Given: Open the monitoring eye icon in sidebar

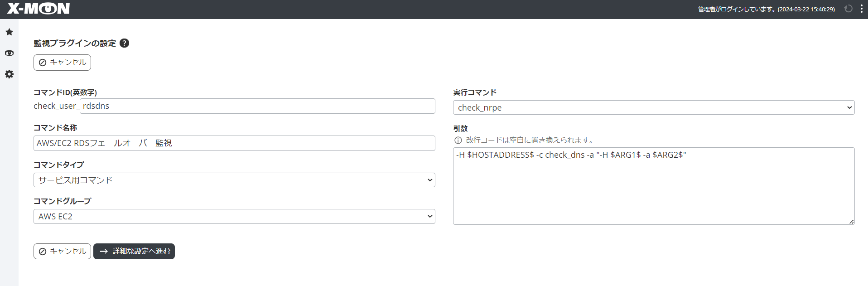Looking at the screenshot, I should (x=9, y=53).
